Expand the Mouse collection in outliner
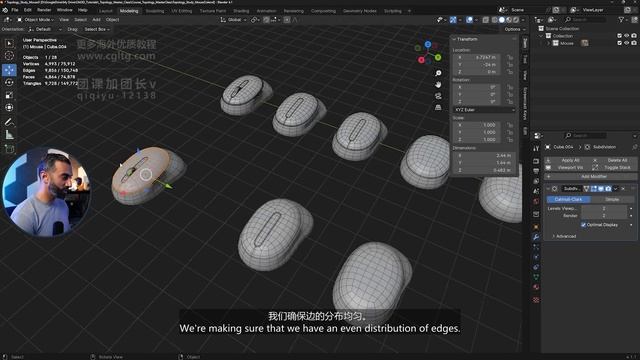The height and width of the screenshot is (360, 640). click(549, 43)
